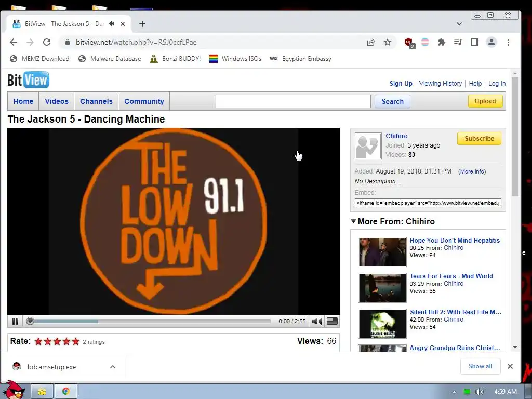Click the BitView logo

pyautogui.click(x=28, y=80)
